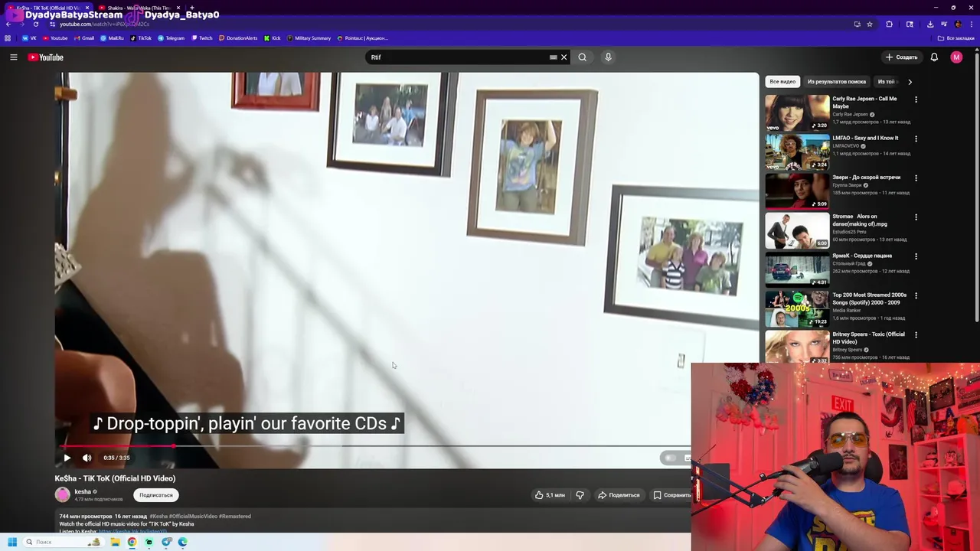Open Microsoft Edge from the taskbar
The image size is (980, 551).
(182, 542)
